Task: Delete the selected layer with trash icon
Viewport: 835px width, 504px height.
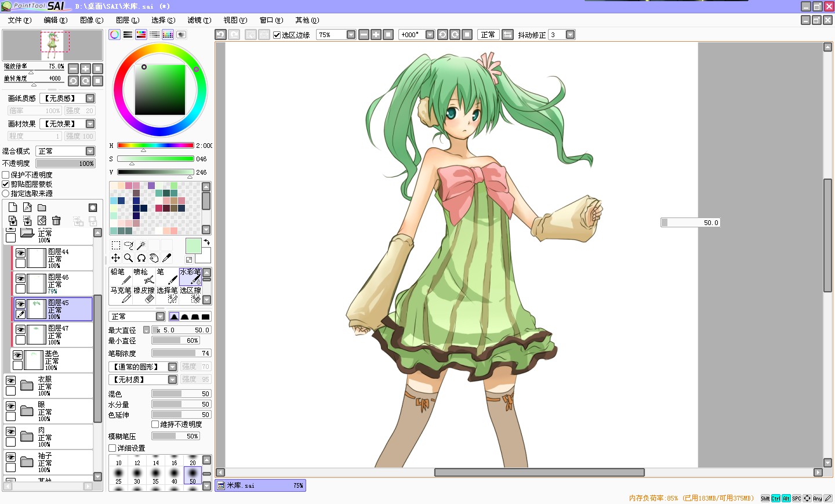Action: [56, 220]
